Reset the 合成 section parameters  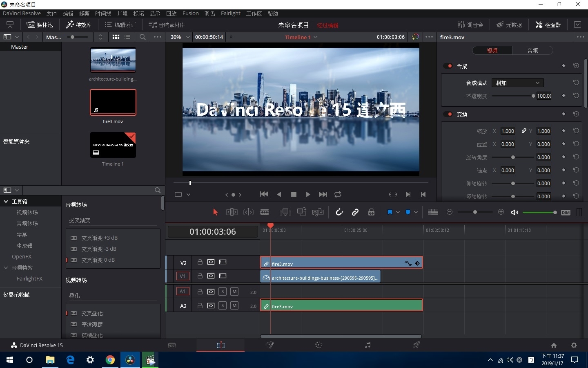576,66
